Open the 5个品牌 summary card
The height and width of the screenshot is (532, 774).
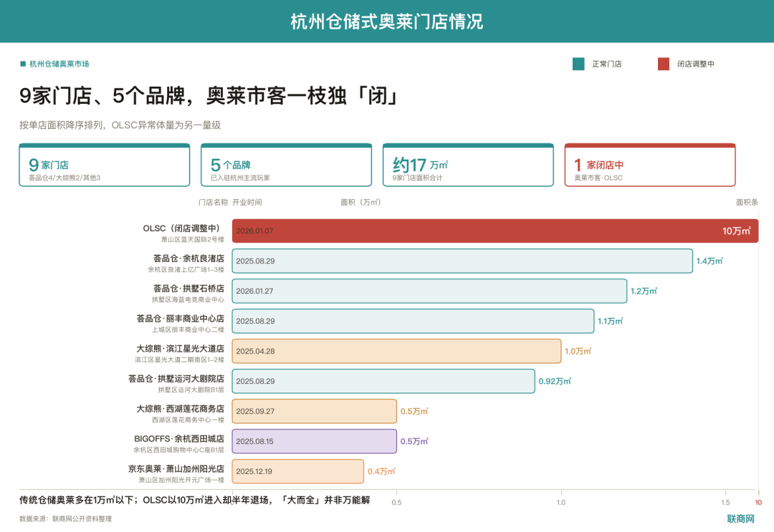[x=286, y=165]
